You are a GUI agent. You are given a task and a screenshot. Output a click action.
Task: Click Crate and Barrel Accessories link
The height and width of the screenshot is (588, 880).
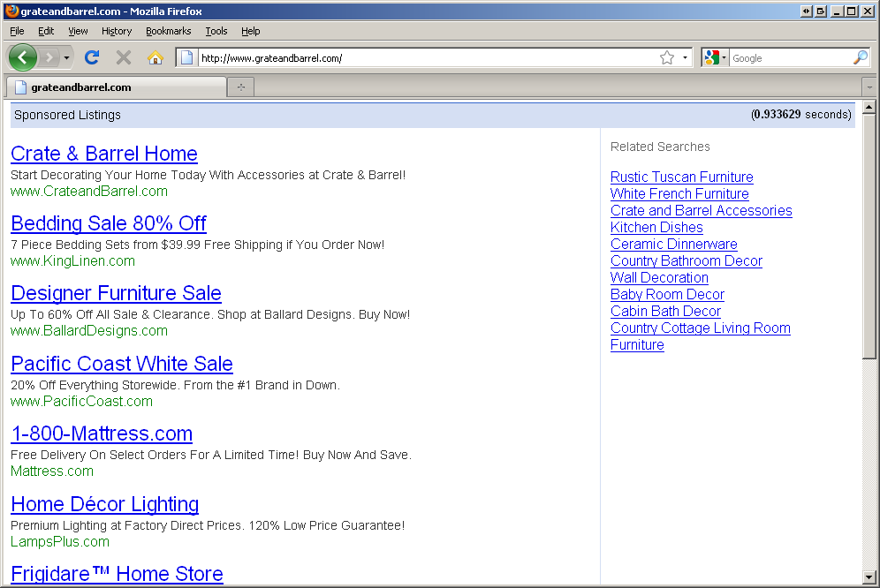click(702, 210)
